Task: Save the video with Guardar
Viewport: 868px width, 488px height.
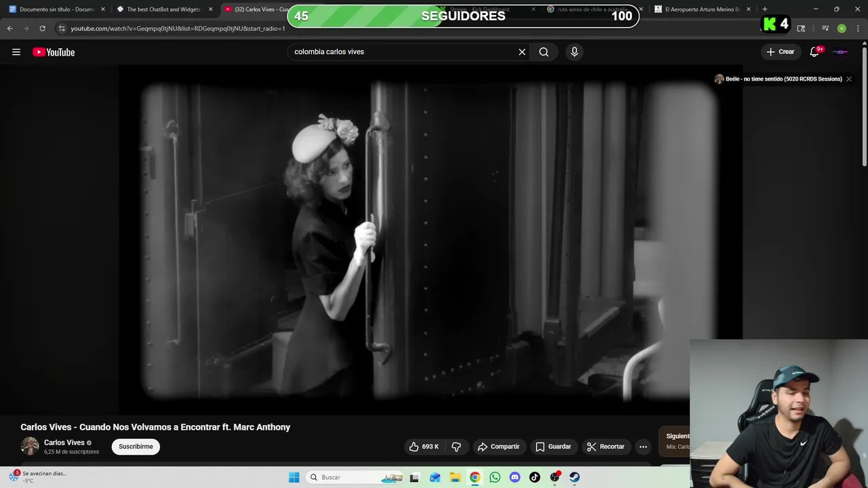Action: point(553,447)
